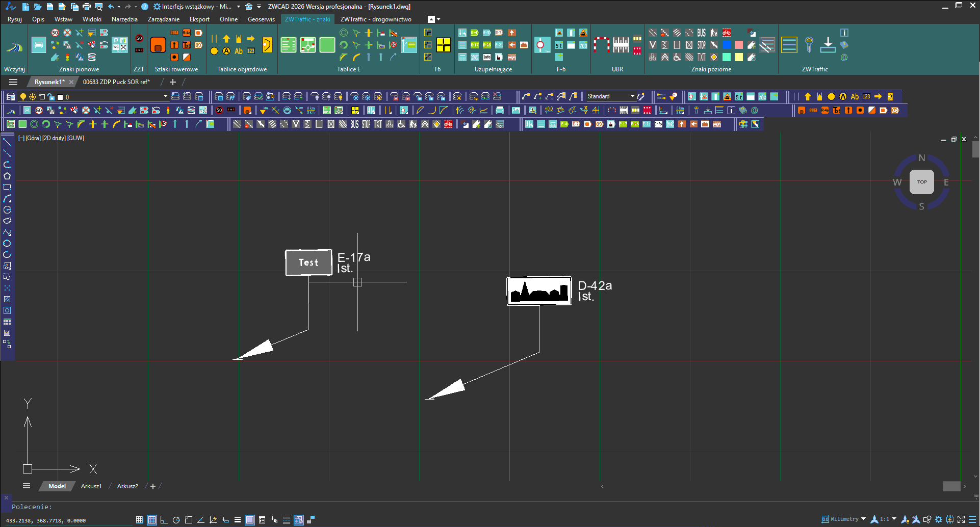
Task: Toggle object snap in status bar
Action: (x=189, y=520)
